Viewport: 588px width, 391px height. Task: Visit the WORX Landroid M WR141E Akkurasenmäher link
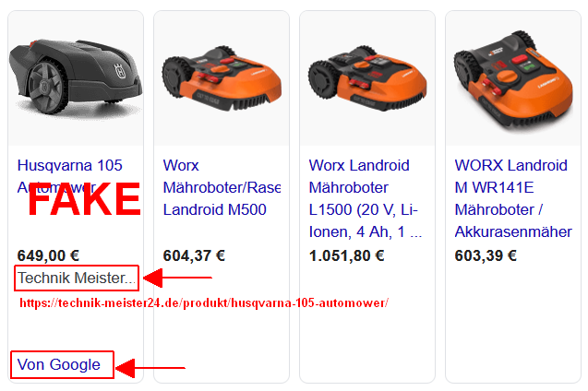point(513,198)
